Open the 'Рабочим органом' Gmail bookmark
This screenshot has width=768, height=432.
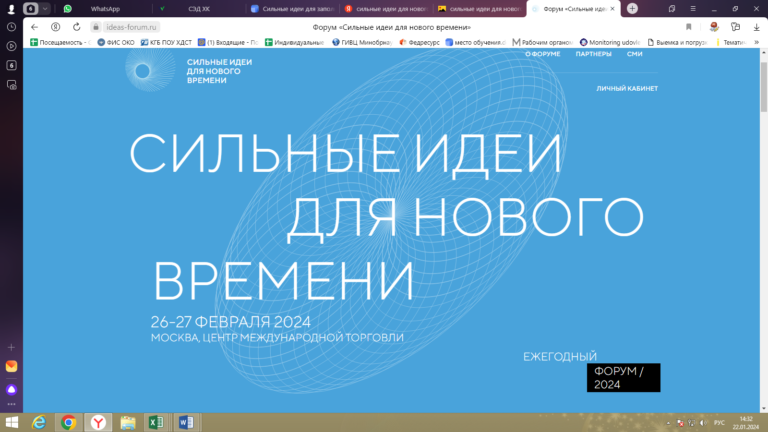543,43
